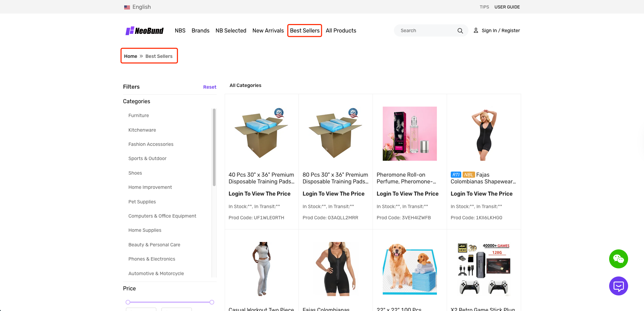This screenshot has width=644, height=311.
Task: Select the Best Sellers nav item
Action: pos(305,30)
